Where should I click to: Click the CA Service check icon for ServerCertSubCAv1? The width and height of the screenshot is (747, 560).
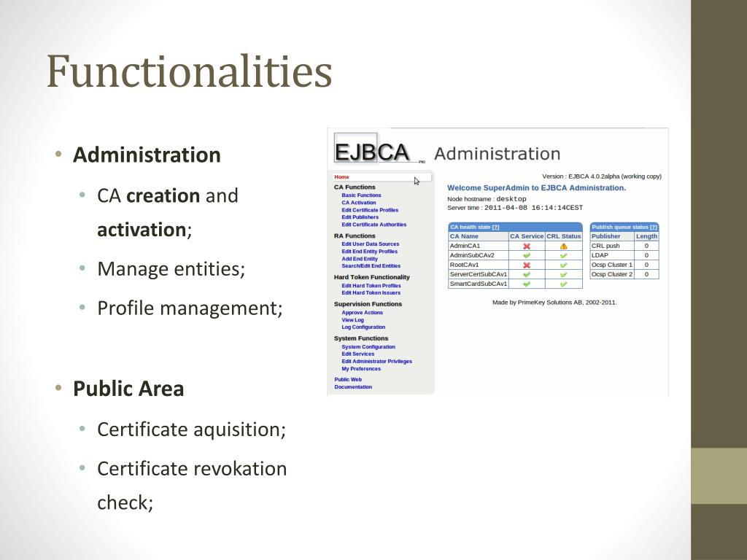[527, 275]
